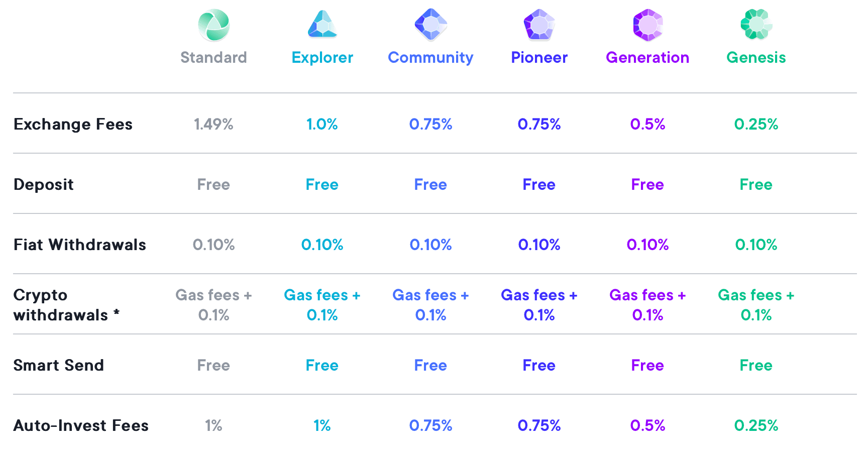
Task: Select the Standard tier heading
Action: tap(213, 58)
